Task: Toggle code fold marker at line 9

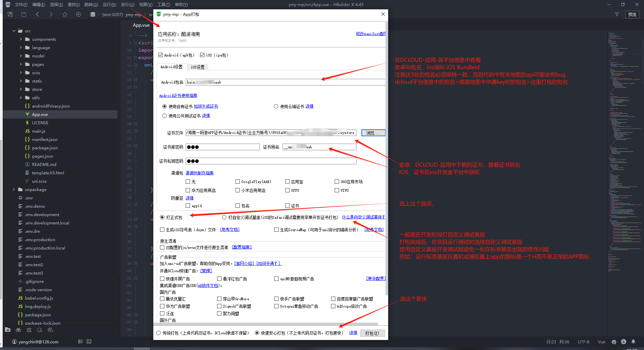Action: pos(136,43)
